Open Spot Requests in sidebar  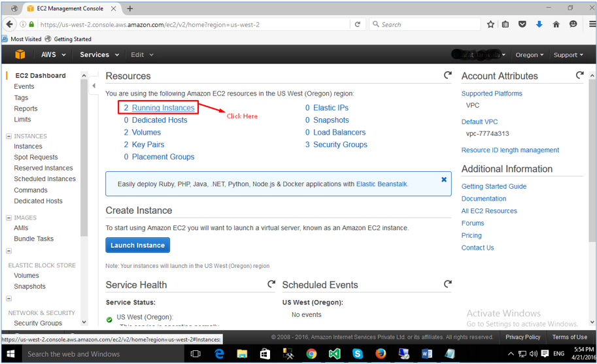[36, 157]
